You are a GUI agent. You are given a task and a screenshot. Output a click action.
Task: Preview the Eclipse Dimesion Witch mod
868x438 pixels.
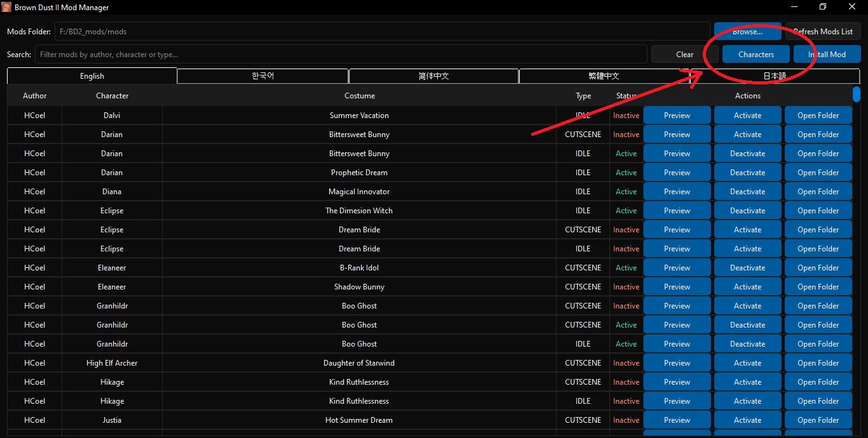677,211
